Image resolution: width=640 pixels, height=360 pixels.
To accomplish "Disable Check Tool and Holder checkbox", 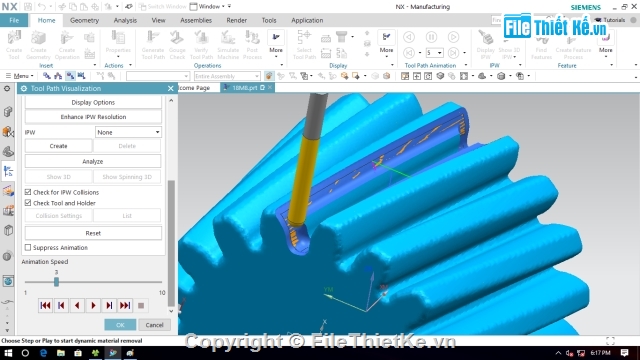I will coord(28,203).
